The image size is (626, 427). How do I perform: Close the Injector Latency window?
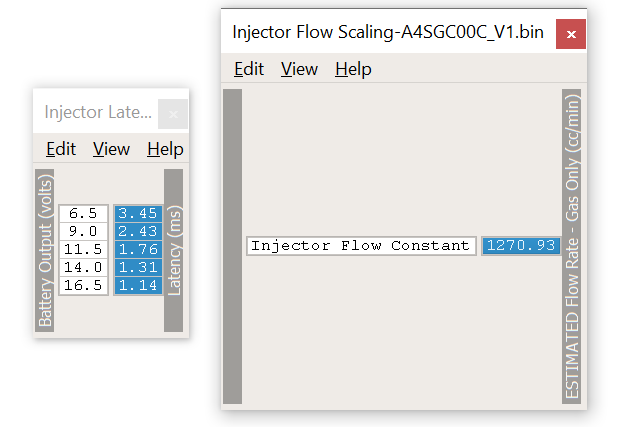point(173,113)
